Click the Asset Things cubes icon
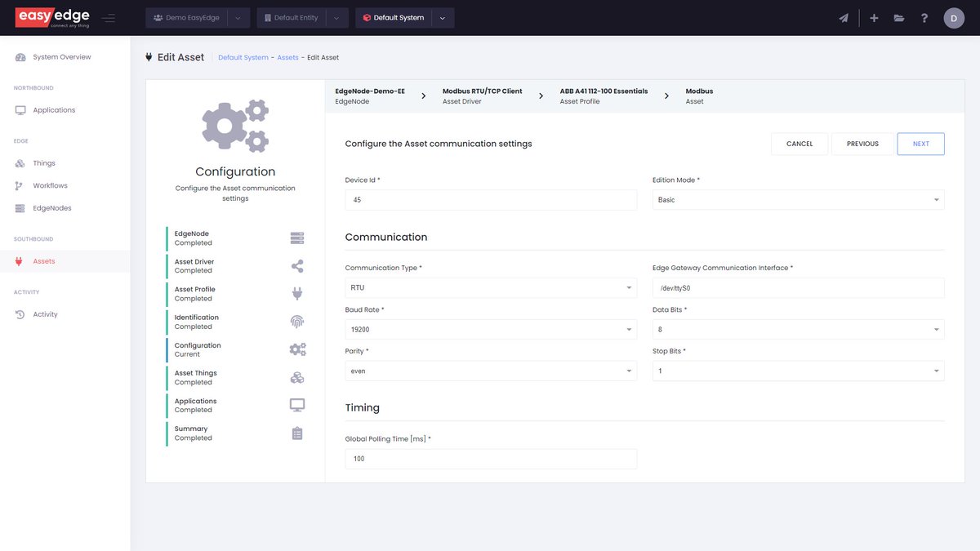Screen dimensions: 980x551 pyautogui.click(x=297, y=376)
